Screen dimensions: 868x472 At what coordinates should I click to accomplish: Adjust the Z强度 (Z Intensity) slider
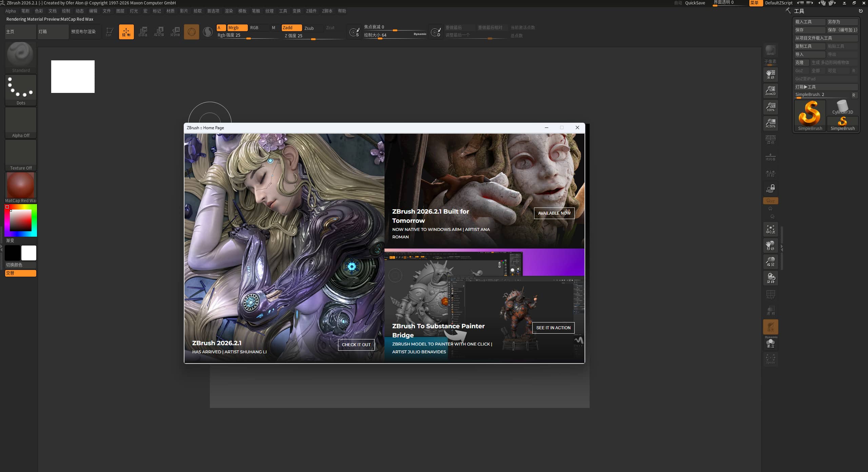(314, 36)
